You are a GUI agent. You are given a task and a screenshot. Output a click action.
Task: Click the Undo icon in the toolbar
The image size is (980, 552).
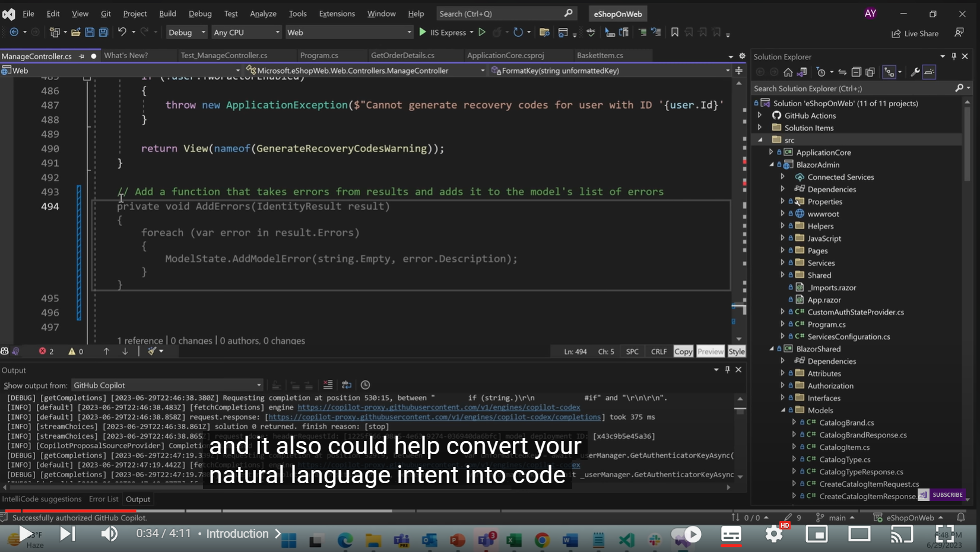tap(122, 33)
